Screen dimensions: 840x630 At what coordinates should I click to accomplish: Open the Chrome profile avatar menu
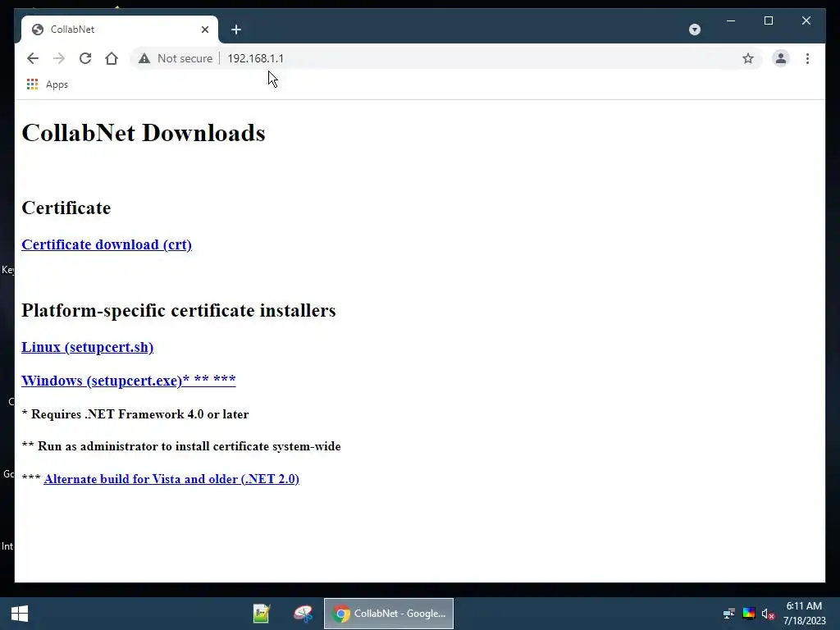click(781, 58)
